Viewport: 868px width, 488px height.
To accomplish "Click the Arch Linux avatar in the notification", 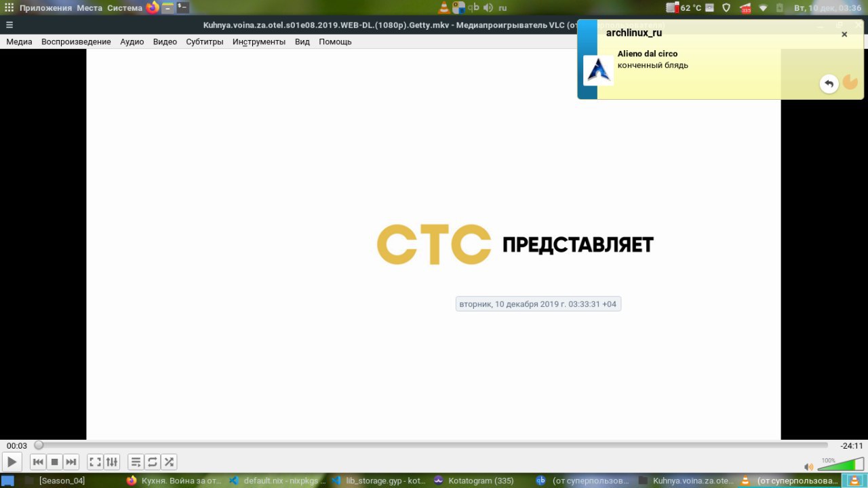I will (598, 71).
